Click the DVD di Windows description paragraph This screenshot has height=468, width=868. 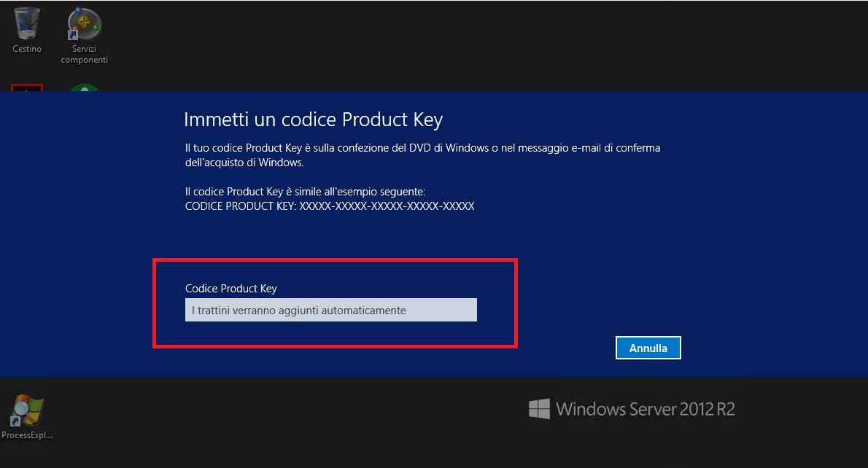[x=422, y=155]
